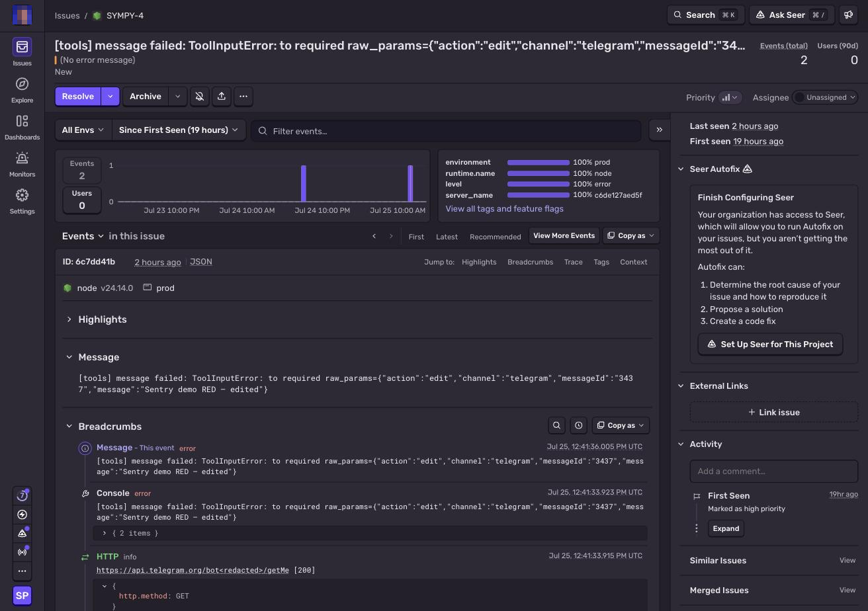Select the Events count toggle on chart
The width and height of the screenshot is (868, 611).
[82, 170]
